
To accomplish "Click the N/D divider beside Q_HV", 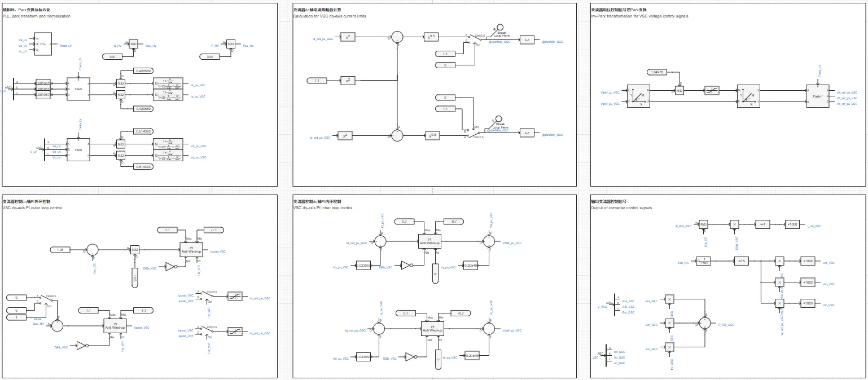I will (133, 43).
